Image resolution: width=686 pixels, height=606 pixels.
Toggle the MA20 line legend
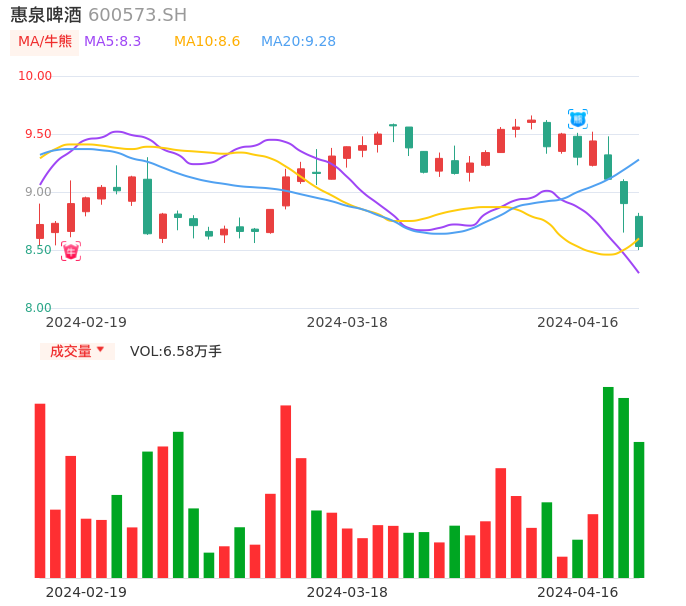coord(298,42)
